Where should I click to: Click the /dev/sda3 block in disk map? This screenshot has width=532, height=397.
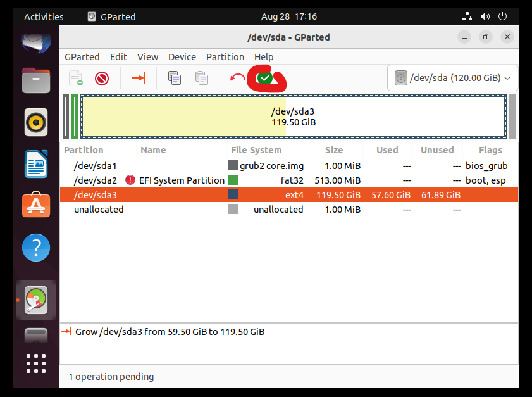293,117
